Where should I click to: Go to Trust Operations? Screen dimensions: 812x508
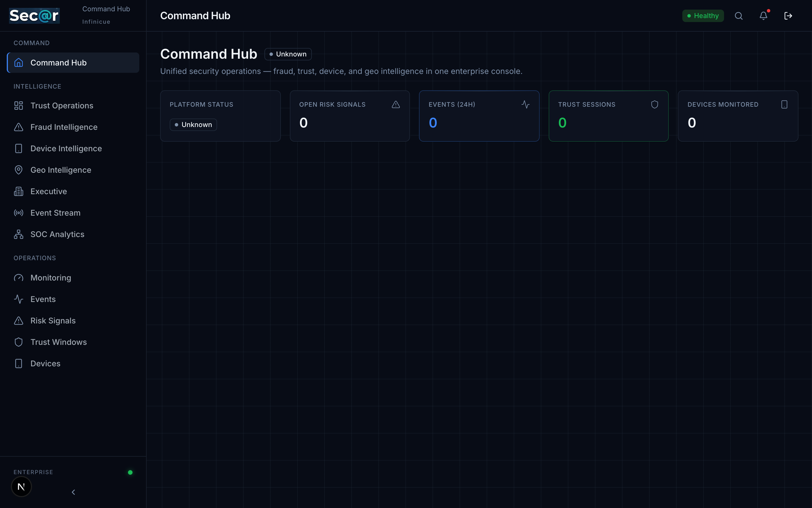(x=73, y=106)
